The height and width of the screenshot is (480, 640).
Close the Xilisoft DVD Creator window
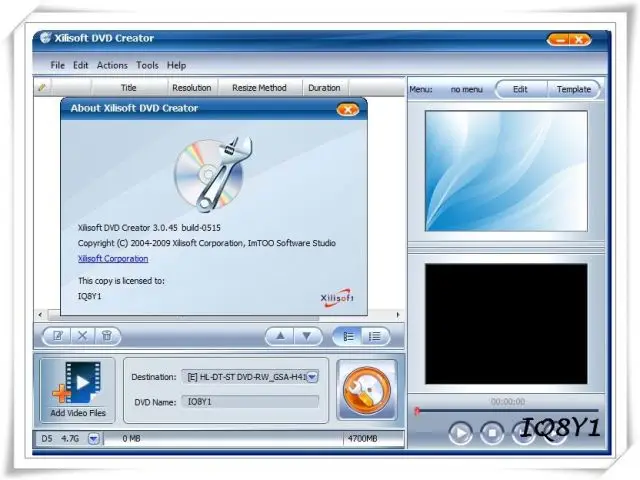(x=579, y=40)
